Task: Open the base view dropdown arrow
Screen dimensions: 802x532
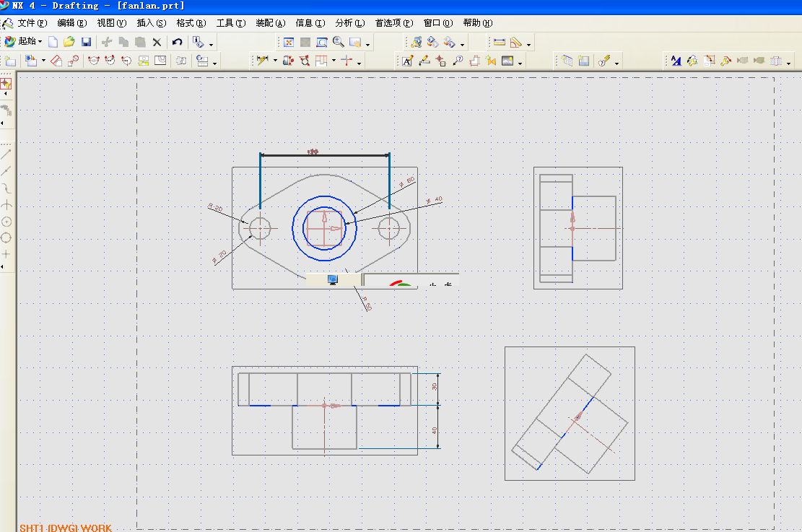Action: (43, 61)
